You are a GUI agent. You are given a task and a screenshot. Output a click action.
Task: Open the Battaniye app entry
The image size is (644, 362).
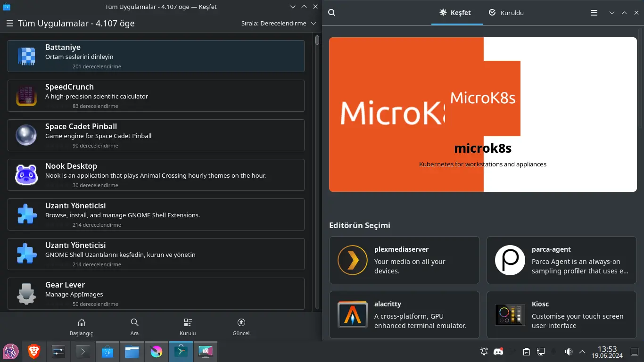click(156, 56)
